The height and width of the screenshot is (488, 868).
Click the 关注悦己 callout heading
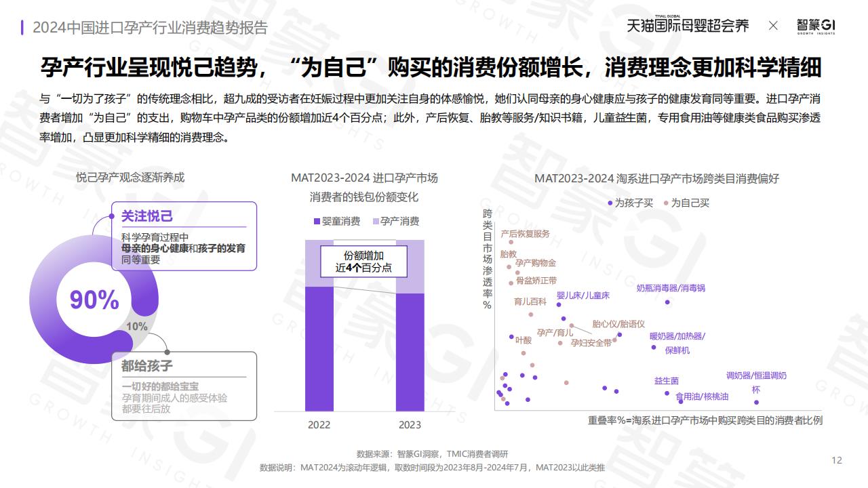coord(147,216)
